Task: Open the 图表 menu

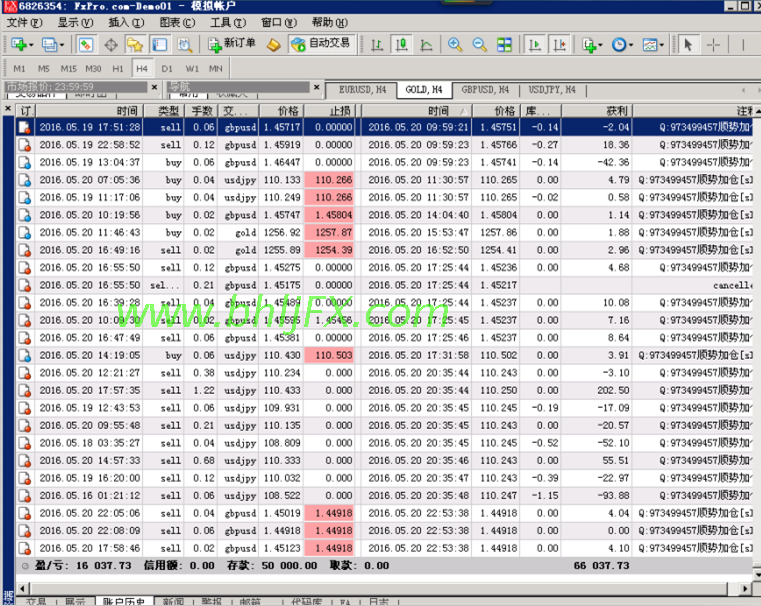Action: tap(177, 22)
